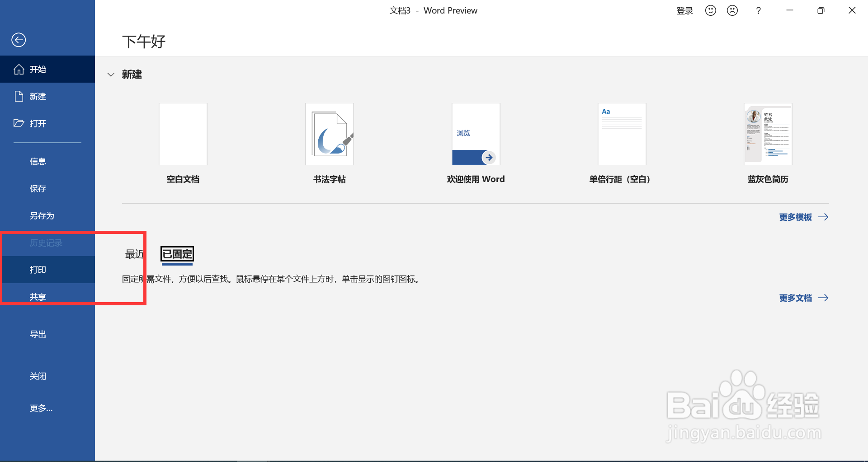The width and height of the screenshot is (868, 462).
Task: Click 关闭 to close the document
Action: [x=47, y=376]
